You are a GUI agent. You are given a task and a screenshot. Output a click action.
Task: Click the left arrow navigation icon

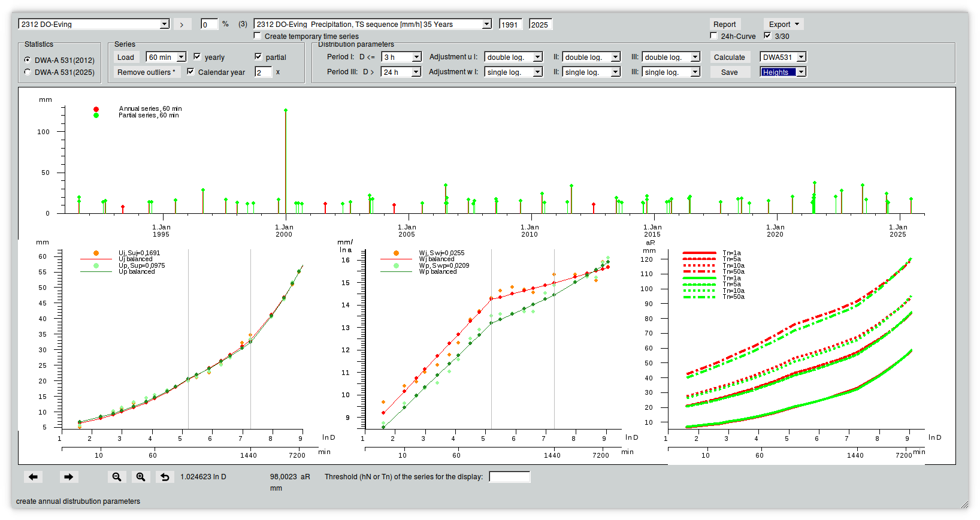(x=33, y=477)
